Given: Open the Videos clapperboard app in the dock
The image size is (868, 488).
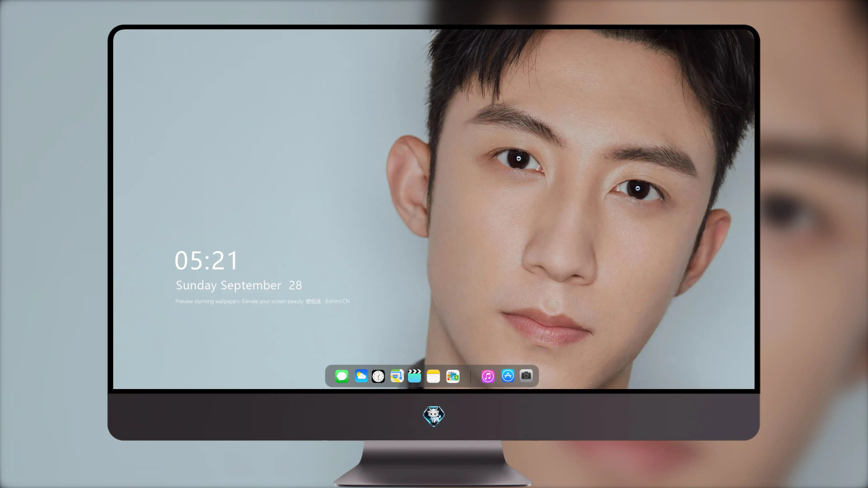Looking at the screenshot, I should 415,376.
